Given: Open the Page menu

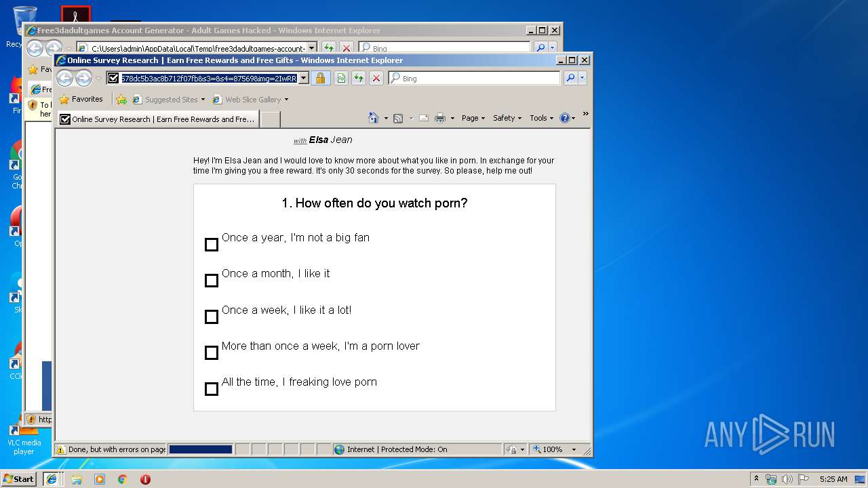Looking at the screenshot, I should pyautogui.click(x=473, y=118).
